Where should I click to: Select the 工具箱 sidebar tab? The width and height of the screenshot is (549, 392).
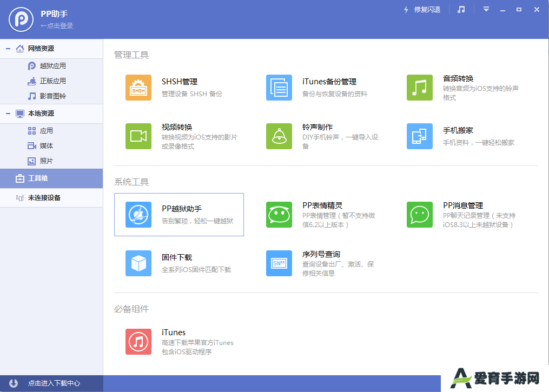pyautogui.click(x=51, y=178)
